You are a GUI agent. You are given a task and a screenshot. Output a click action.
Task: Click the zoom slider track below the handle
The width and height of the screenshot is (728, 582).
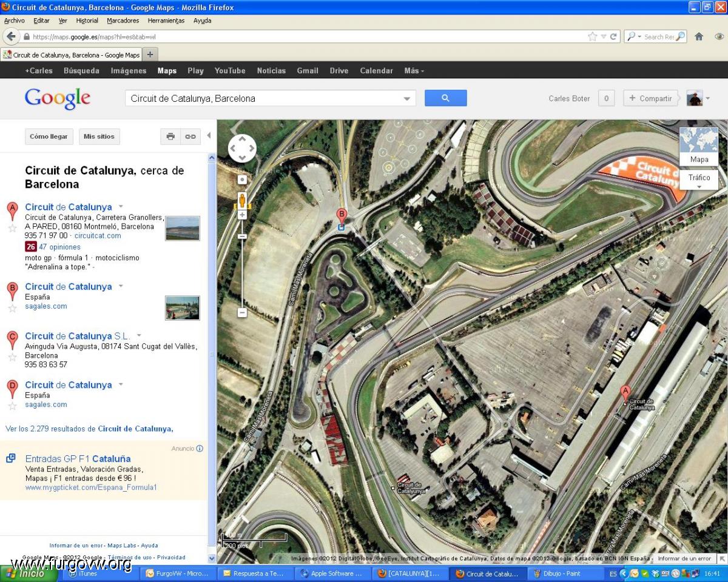tap(242, 273)
